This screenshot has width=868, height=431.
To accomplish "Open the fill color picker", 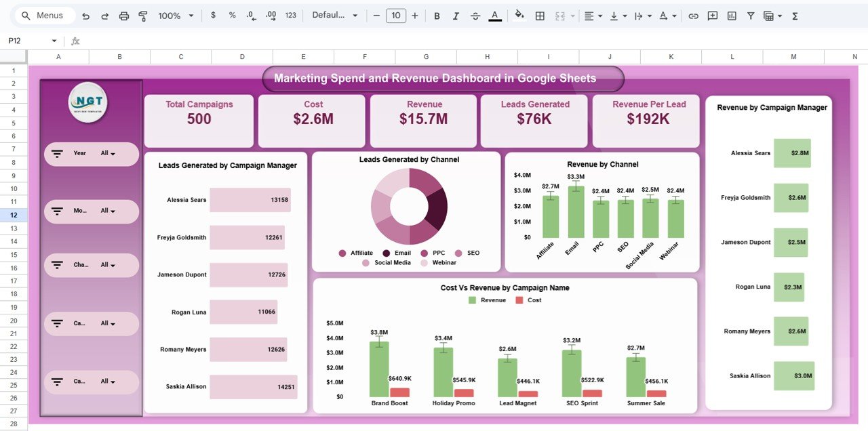I will click(x=519, y=15).
